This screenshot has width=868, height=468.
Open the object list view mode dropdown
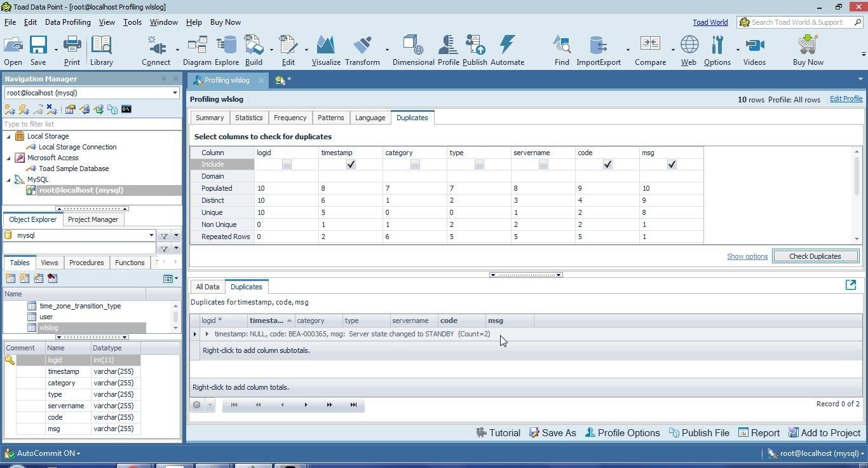pos(170,279)
